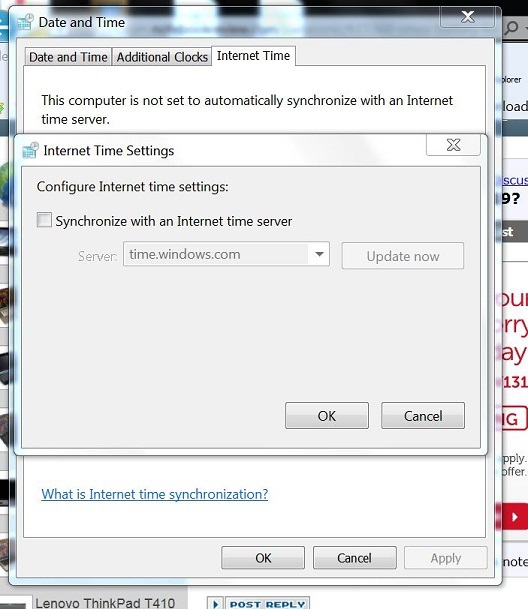Click the Lenovo ThinkPad T410 text
Image resolution: width=528 pixels, height=609 pixels.
(x=105, y=603)
